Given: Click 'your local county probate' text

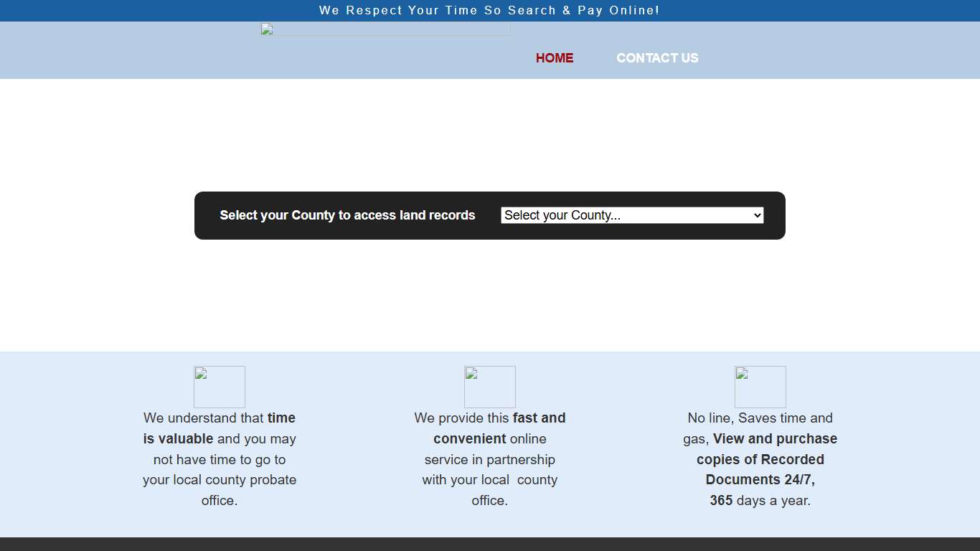Looking at the screenshot, I should coord(220,480).
